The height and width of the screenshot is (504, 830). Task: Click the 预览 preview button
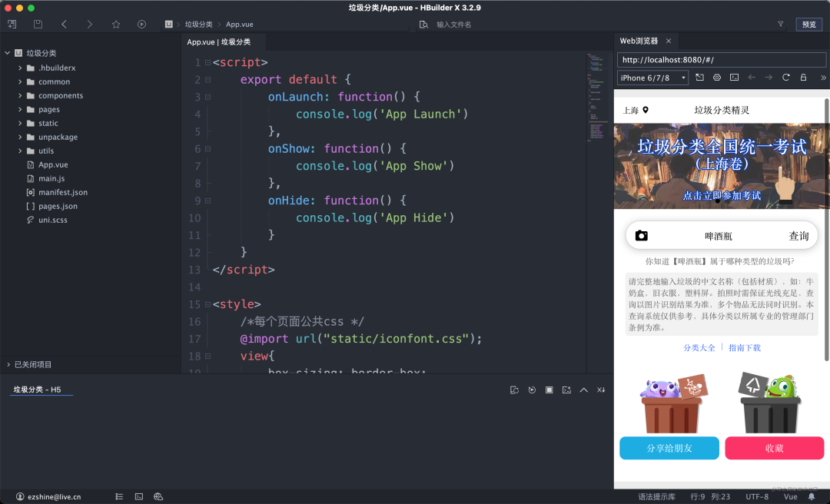pyautogui.click(x=808, y=25)
